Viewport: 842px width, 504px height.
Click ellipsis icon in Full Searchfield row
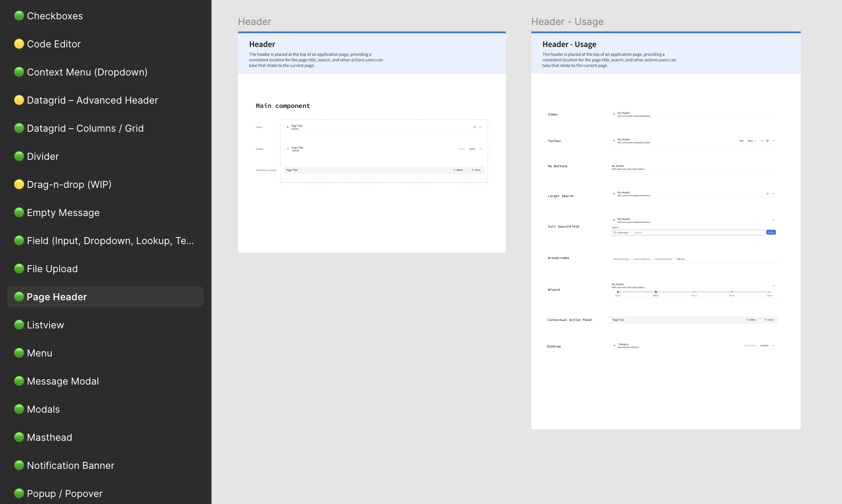pos(774,220)
